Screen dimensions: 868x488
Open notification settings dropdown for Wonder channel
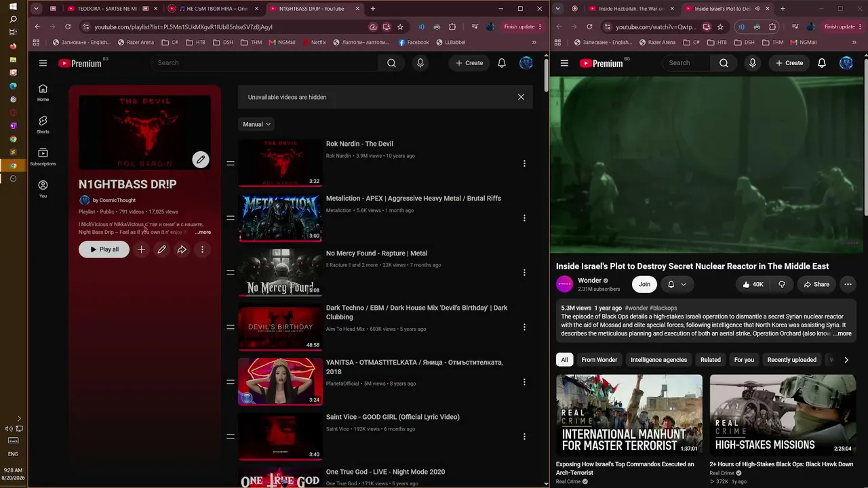tap(676, 285)
